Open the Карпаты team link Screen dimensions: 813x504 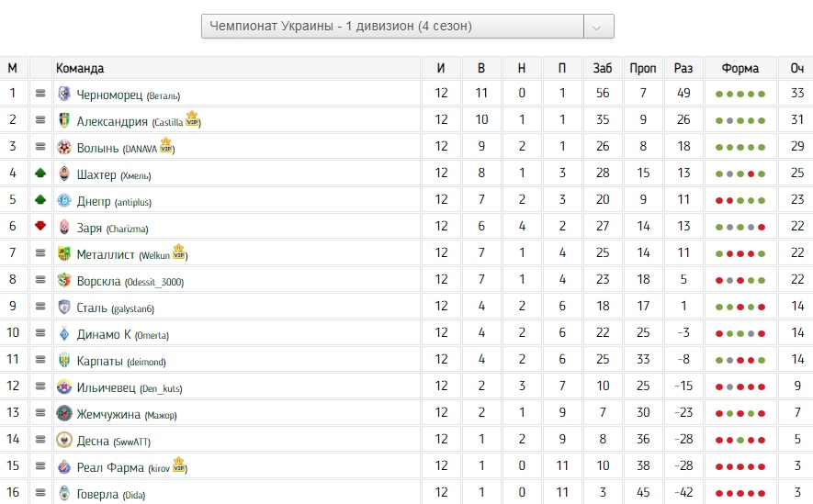pos(99,361)
